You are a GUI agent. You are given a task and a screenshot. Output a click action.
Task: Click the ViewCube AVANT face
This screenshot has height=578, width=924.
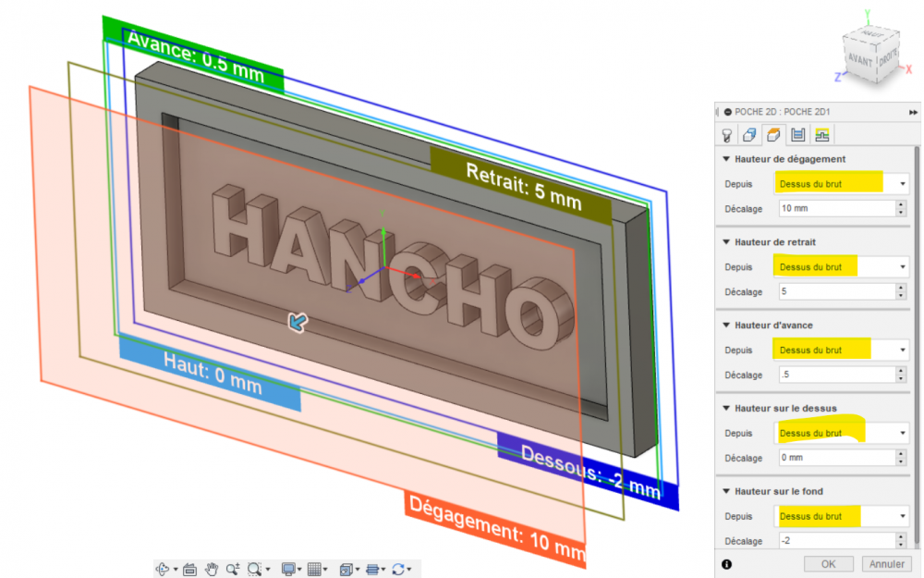point(859,59)
